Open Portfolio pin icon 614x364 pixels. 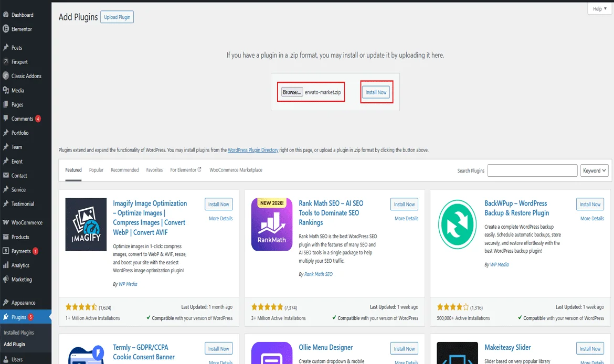point(6,133)
